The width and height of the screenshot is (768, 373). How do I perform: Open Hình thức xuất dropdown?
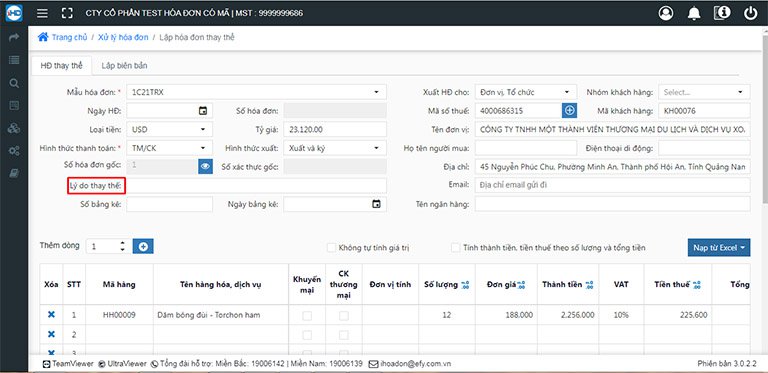point(335,148)
